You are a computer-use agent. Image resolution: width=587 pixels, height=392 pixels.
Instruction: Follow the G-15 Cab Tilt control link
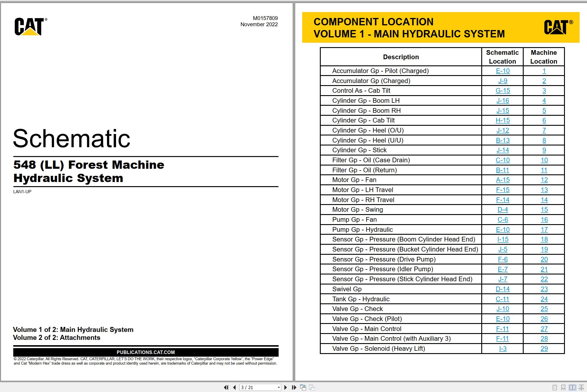(502, 91)
